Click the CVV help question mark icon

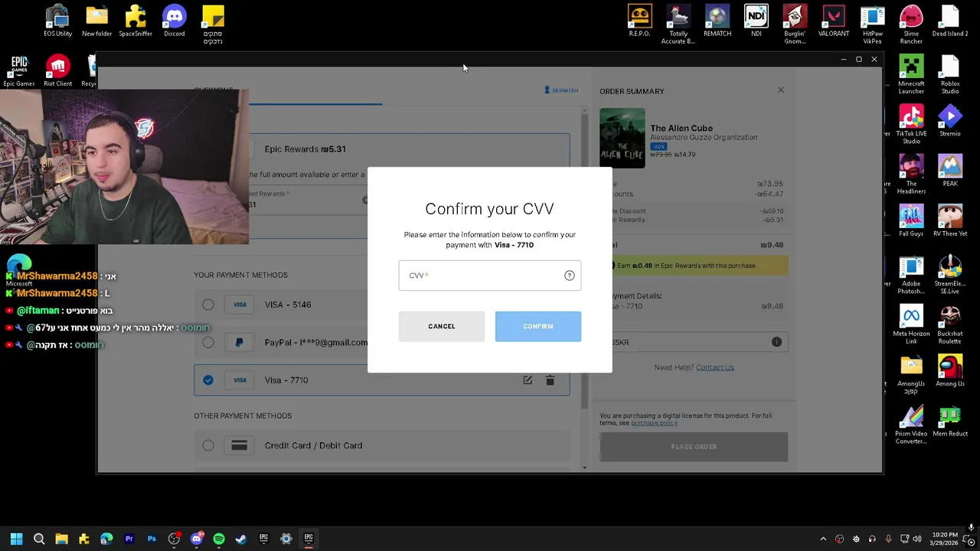[569, 275]
